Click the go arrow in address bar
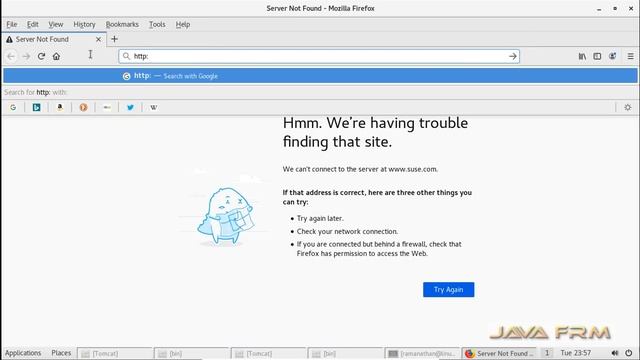 tap(513, 56)
